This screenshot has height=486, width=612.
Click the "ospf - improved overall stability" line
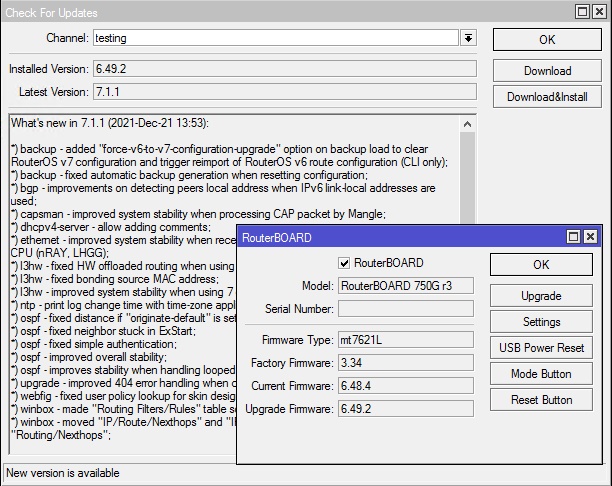point(89,357)
